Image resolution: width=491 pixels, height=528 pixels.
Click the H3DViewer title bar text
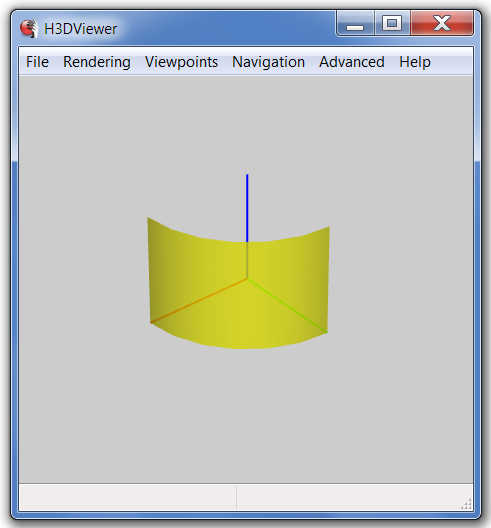coord(80,29)
